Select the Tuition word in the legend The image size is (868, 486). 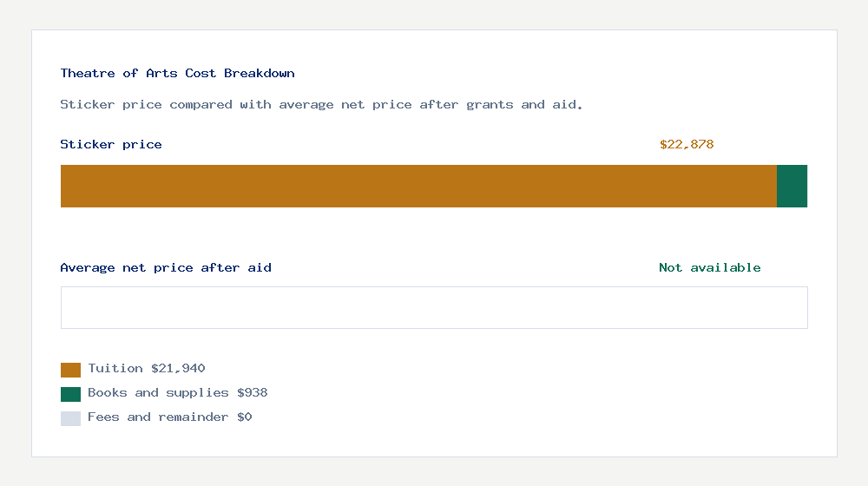tap(115, 369)
